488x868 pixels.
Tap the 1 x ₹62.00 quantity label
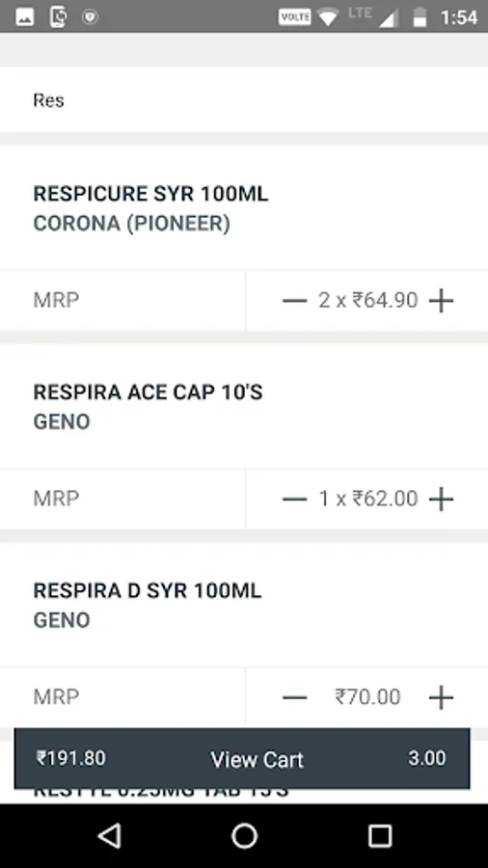[368, 499]
